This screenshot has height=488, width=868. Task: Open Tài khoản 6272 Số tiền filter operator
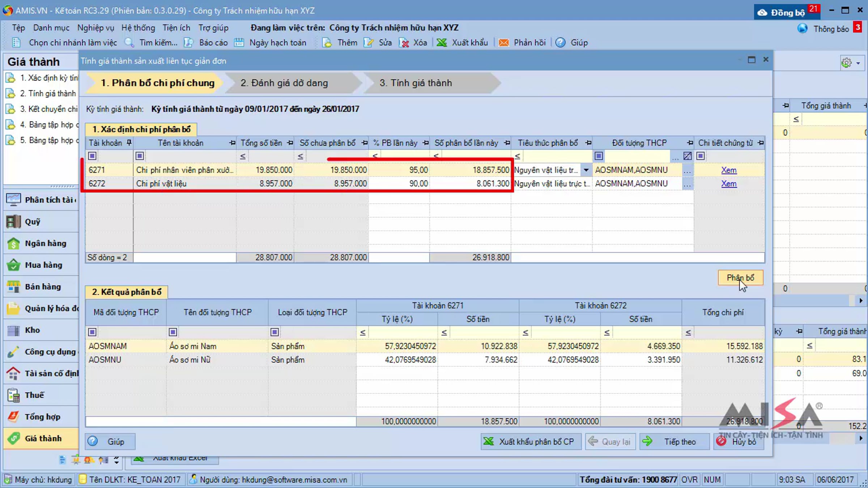pos(607,332)
